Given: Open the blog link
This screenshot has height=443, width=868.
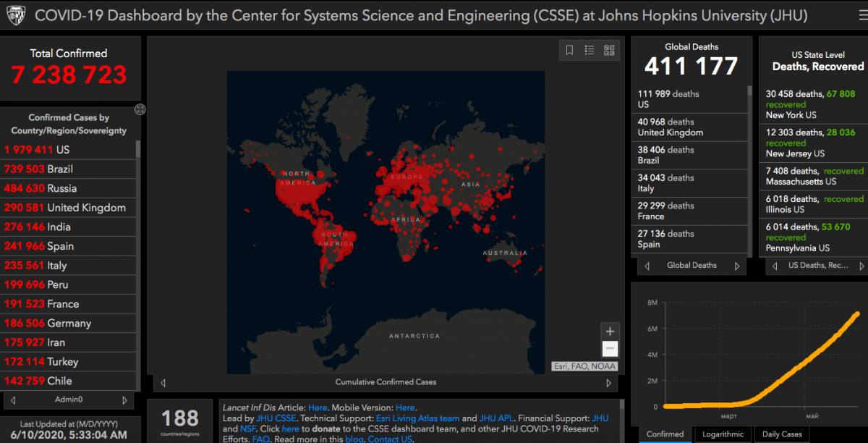Looking at the screenshot, I should 354,439.
